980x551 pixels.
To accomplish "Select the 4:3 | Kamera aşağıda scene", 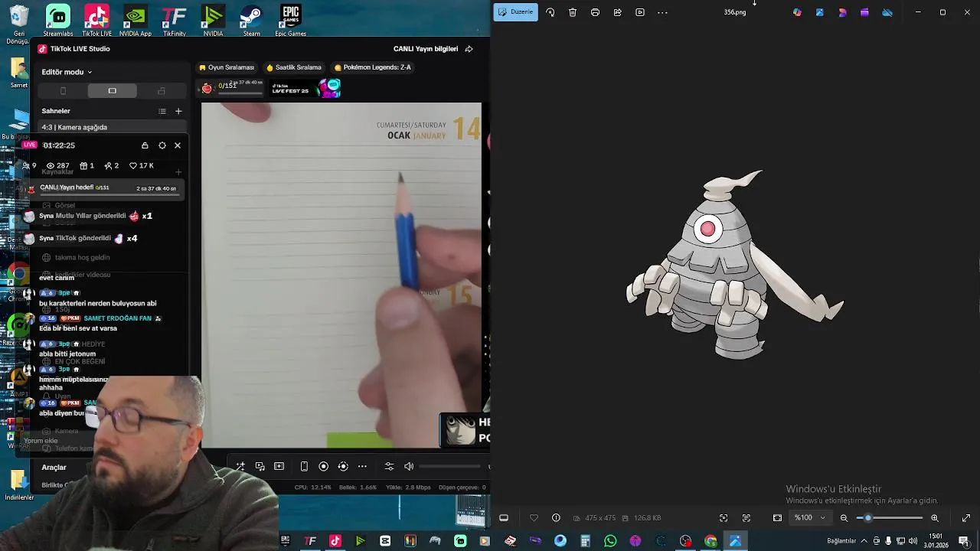I will tap(112, 127).
